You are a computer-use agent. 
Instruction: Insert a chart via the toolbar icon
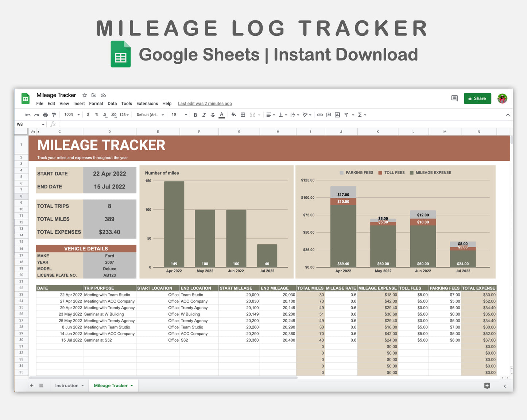coord(337,114)
